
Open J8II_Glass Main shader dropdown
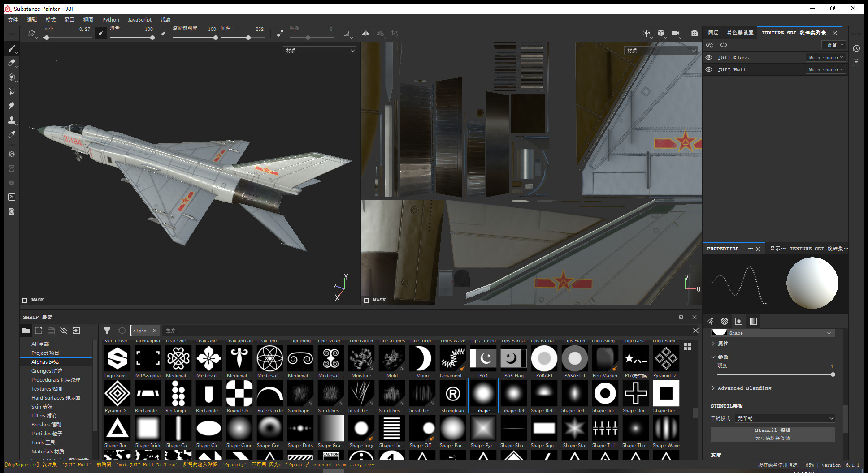[826, 57]
